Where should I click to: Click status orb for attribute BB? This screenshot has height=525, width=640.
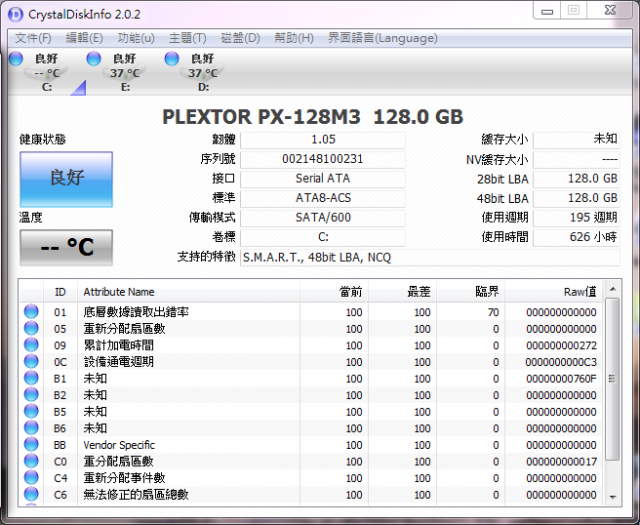pyautogui.click(x=31, y=445)
